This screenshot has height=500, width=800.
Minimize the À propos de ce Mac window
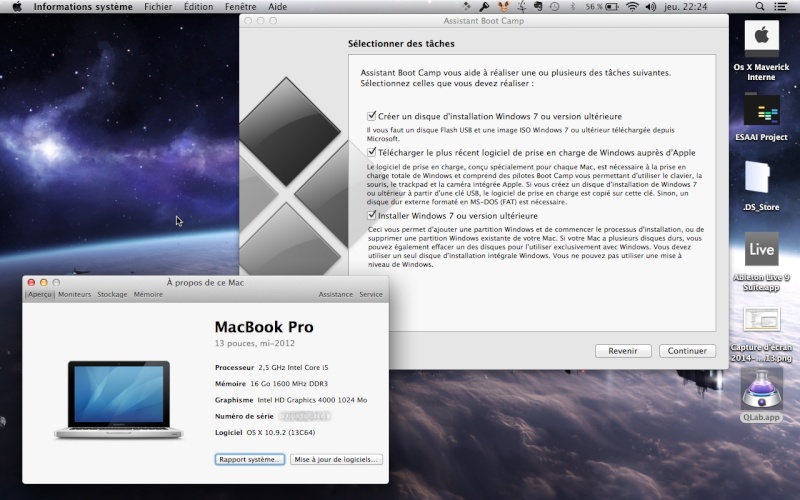[x=43, y=282]
